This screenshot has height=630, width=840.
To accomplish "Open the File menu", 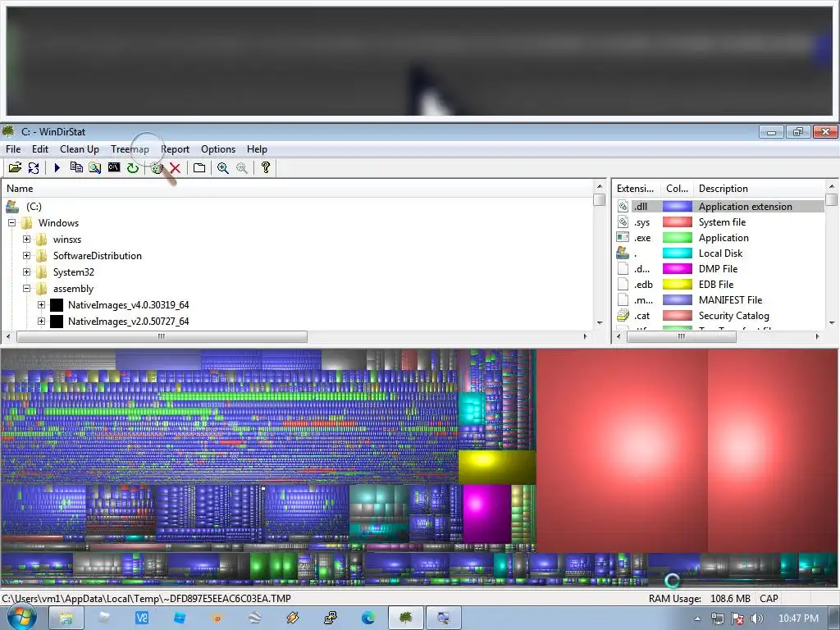I will pyautogui.click(x=13, y=149).
